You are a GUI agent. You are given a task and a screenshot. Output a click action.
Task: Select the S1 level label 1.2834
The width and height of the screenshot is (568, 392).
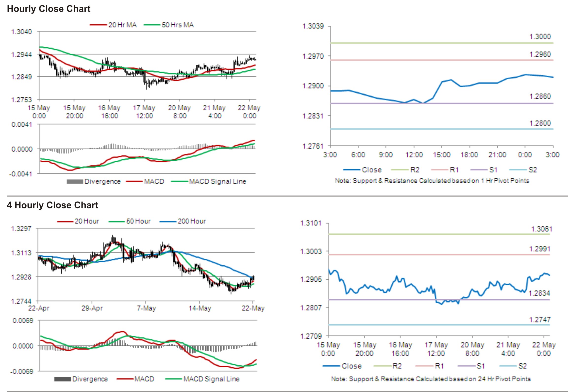click(x=539, y=293)
